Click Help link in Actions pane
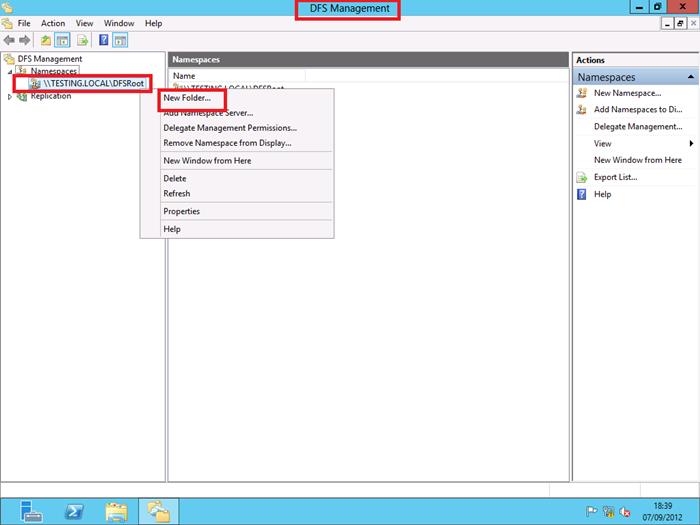 [x=602, y=194]
